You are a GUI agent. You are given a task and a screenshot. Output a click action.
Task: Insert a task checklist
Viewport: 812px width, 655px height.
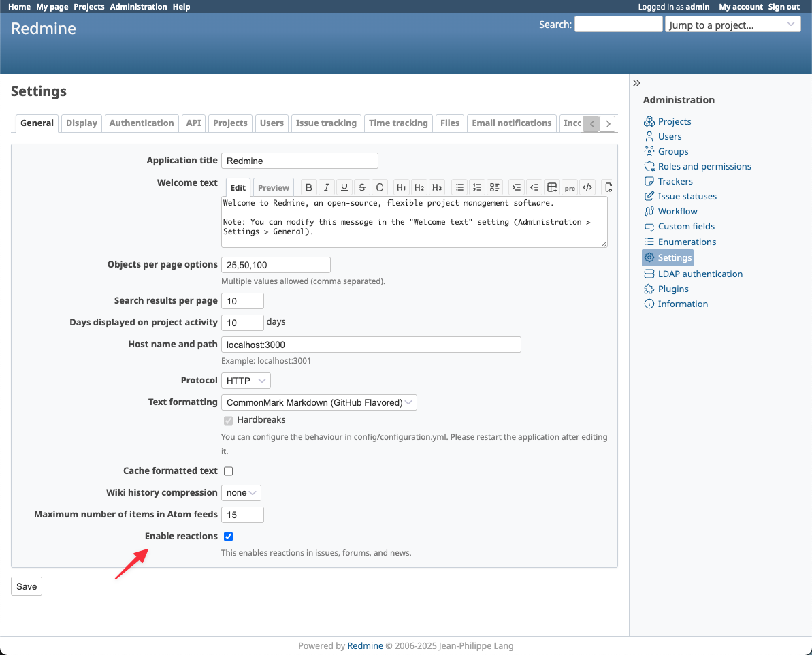pyautogui.click(x=495, y=187)
